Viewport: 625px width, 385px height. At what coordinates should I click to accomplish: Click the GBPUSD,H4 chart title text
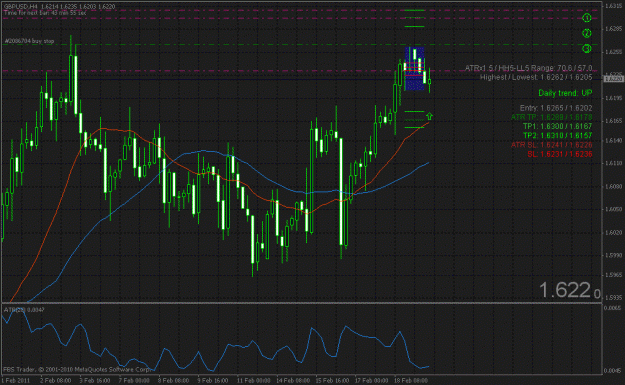click(60, 6)
